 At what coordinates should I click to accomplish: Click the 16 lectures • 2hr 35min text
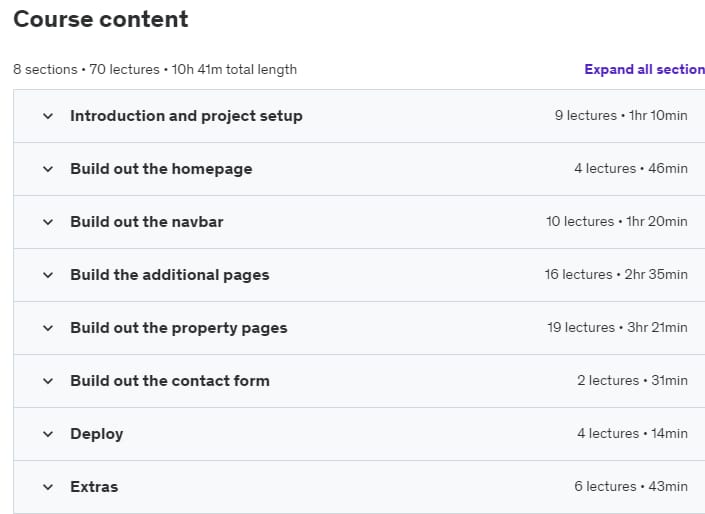pos(616,275)
